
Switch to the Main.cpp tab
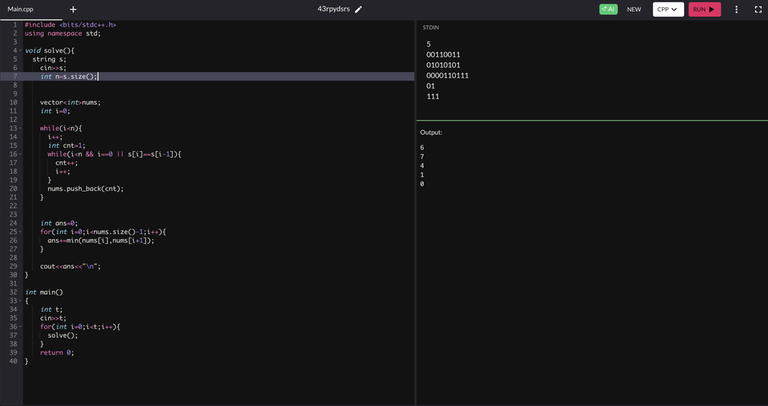coord(21,9)
